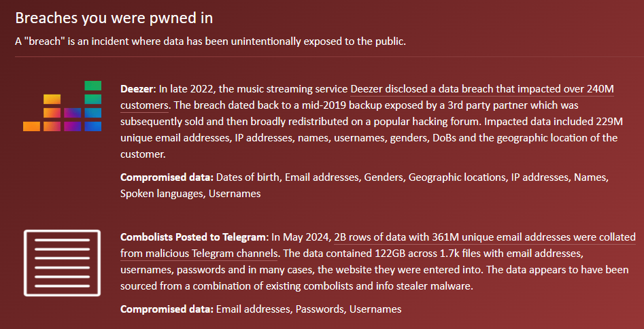Screen dimensions: 644x329
Task: Click the lone orange block in Deezer logo
Action: (31, 126)
